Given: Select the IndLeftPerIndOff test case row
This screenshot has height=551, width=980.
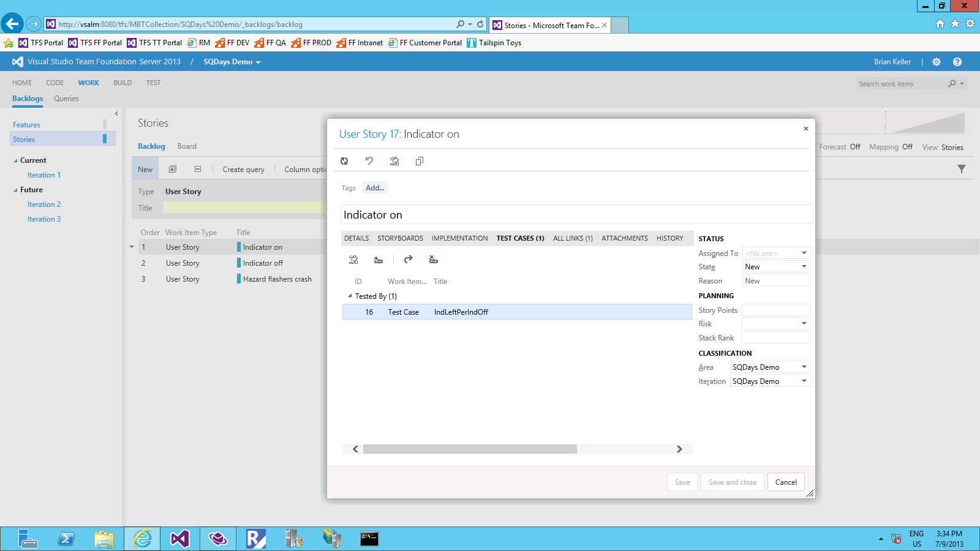Looking at the screenshot, I should (x=518, y=312).
